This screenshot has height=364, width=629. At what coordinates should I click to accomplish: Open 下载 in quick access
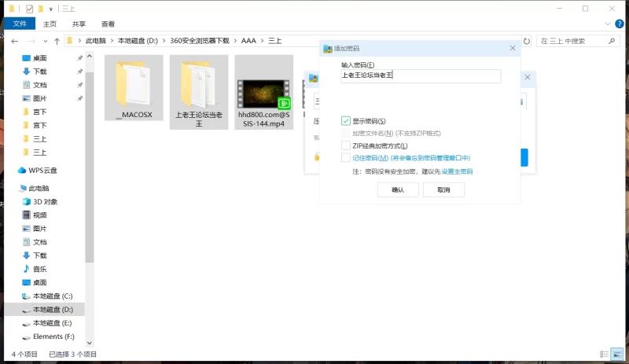coord(40,72)
